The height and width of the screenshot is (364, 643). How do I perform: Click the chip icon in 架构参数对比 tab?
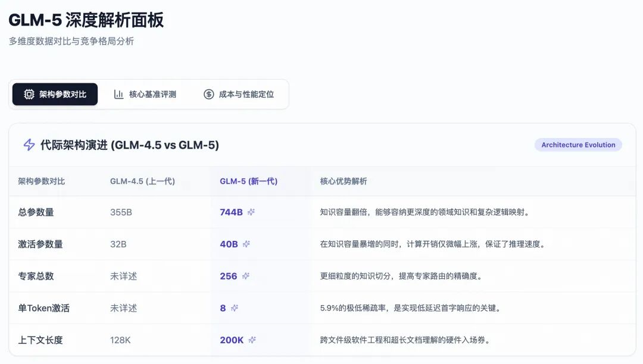point(29,94)
